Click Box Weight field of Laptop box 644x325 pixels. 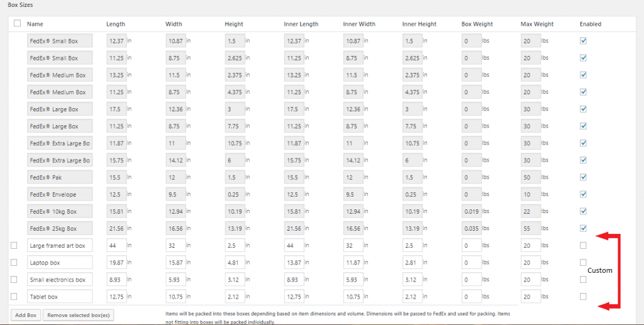pos(472,263)
